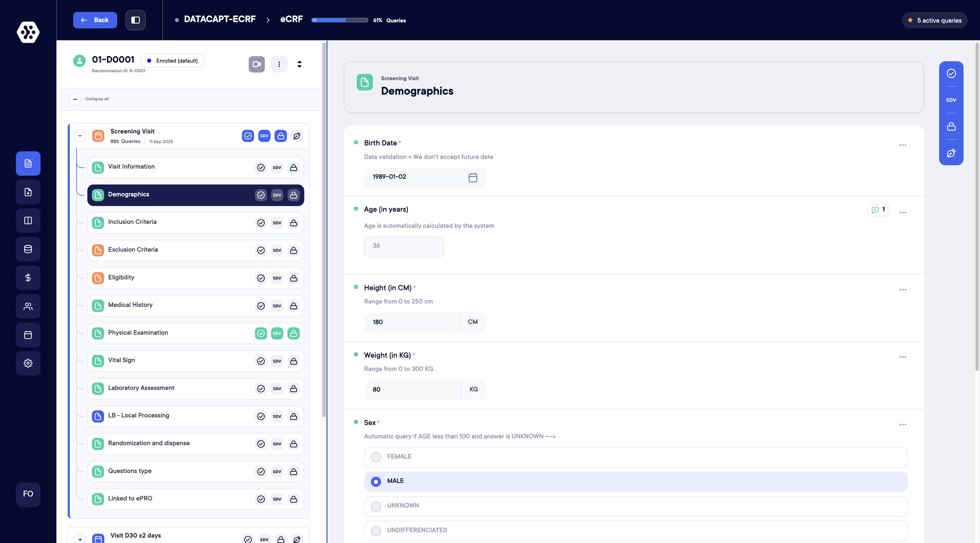Click the SDV badge on the Screening Visit header
The image size is (980, 543).
264,136
